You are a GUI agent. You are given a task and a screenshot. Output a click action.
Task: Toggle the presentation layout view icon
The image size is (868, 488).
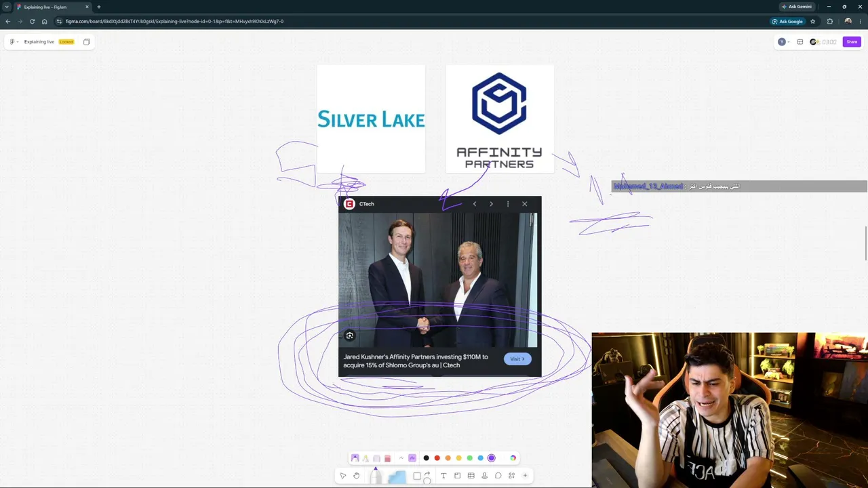coord(800,42)
